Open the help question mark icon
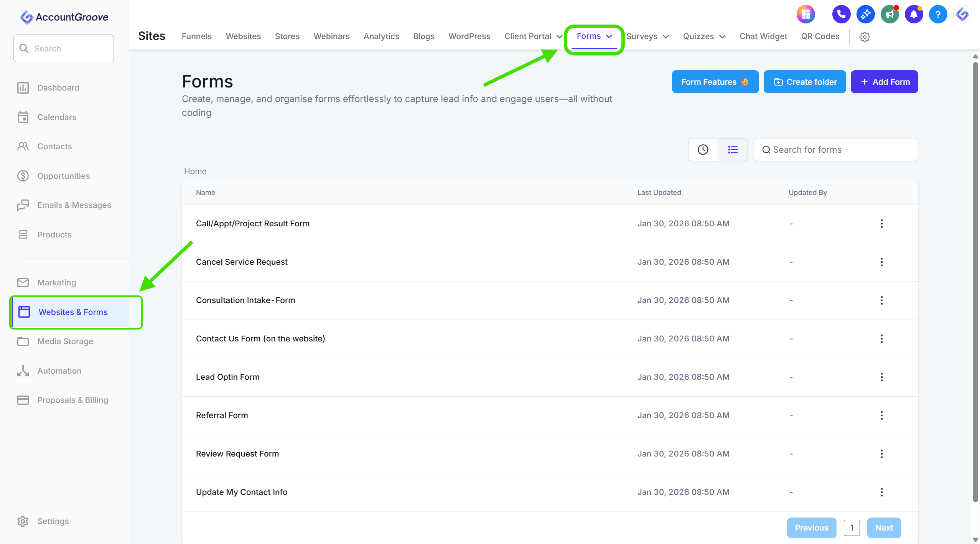The height and width of the screenshot is (544, 980). pyautogui.click(x=938, y=15)
